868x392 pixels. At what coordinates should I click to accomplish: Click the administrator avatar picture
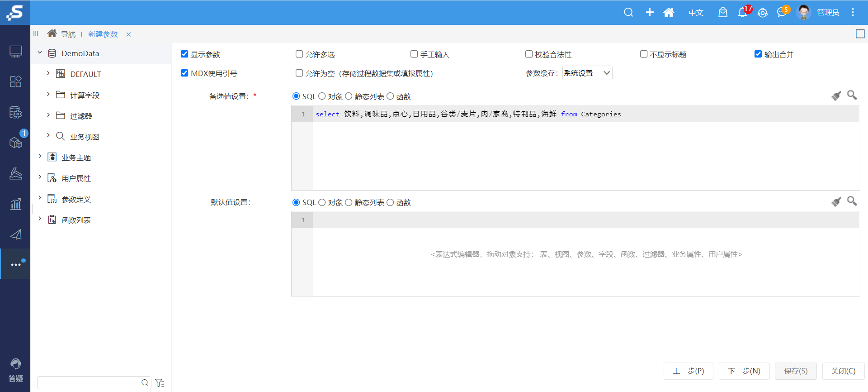click(804, 12)
